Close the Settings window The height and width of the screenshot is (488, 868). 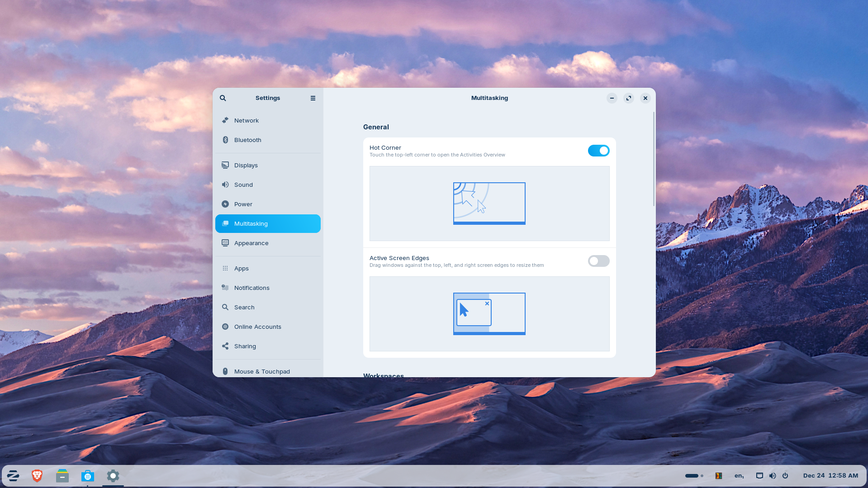click(x=645, y=98)
